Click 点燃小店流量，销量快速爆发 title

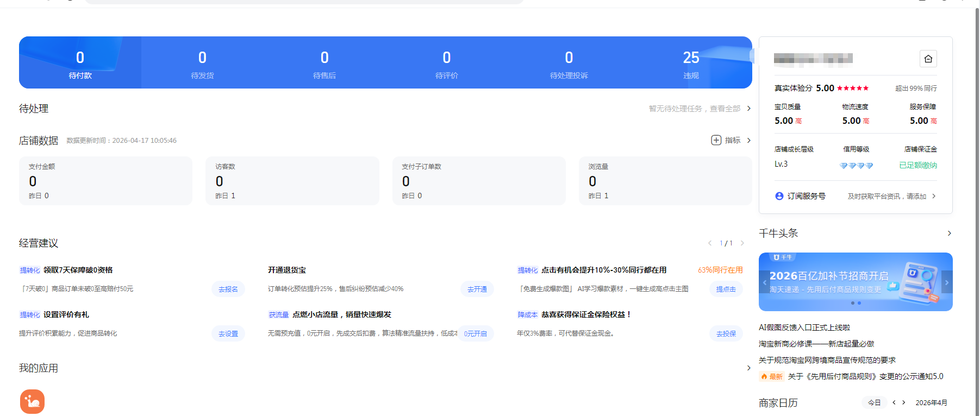(x=342, y=314)
